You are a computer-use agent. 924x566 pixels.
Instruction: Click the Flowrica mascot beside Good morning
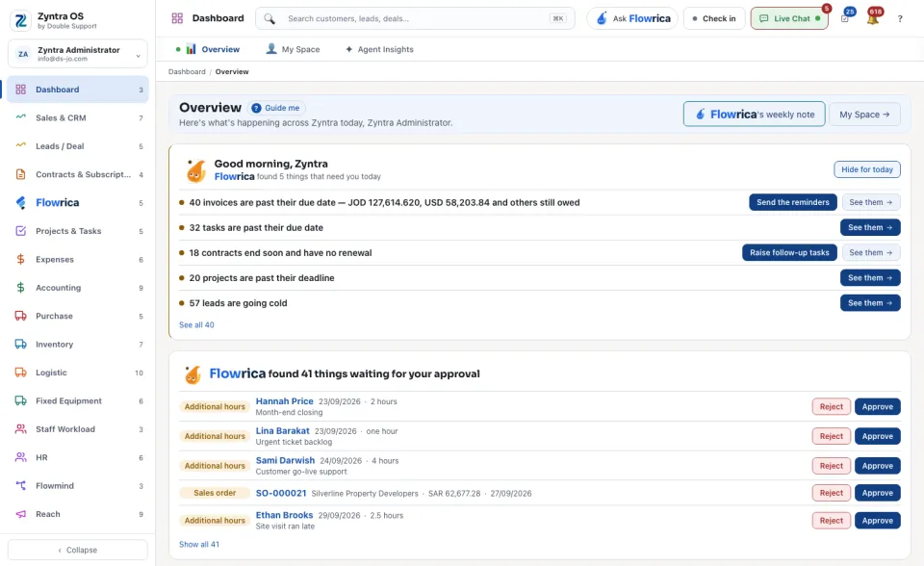point(195,171)
